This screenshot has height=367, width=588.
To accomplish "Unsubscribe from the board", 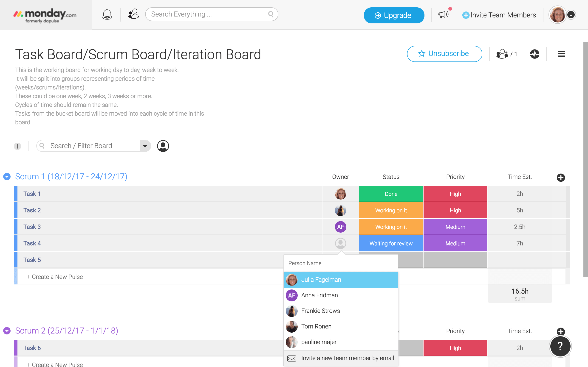I will pos(444,54).
